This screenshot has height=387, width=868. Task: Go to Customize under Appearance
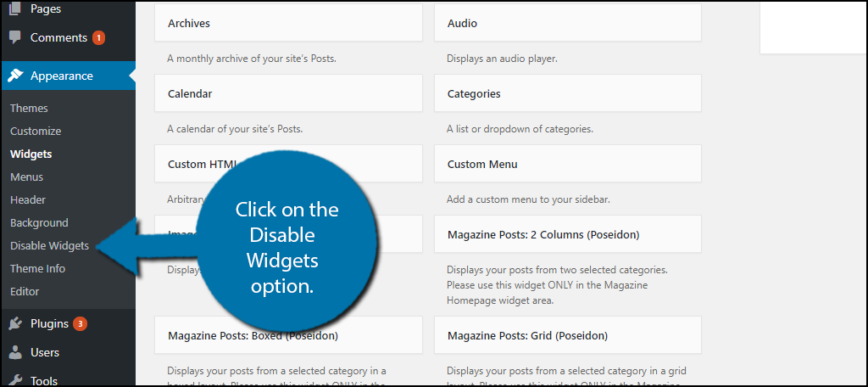coord(36,132)
